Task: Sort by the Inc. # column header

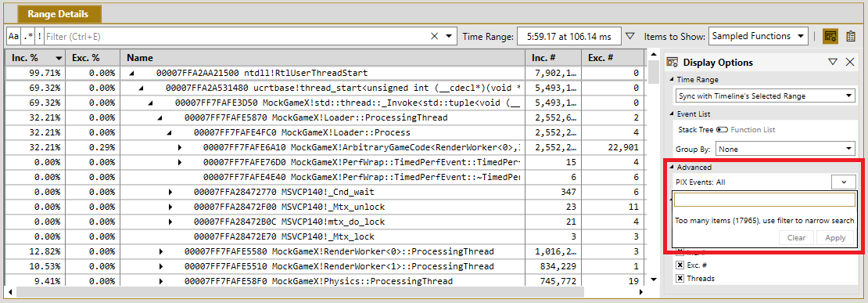Action: pos(553,58)
